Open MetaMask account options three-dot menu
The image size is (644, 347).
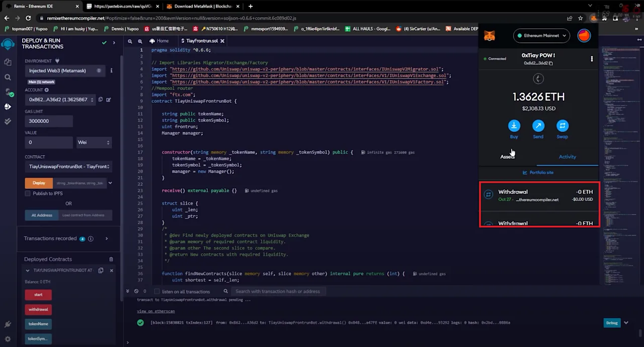[x=592, y=59]
